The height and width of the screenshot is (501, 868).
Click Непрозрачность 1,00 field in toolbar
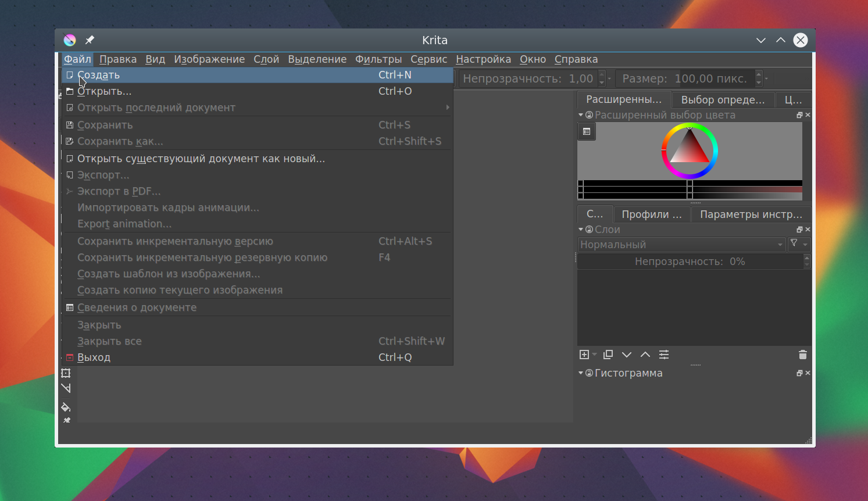coord(531,78)
